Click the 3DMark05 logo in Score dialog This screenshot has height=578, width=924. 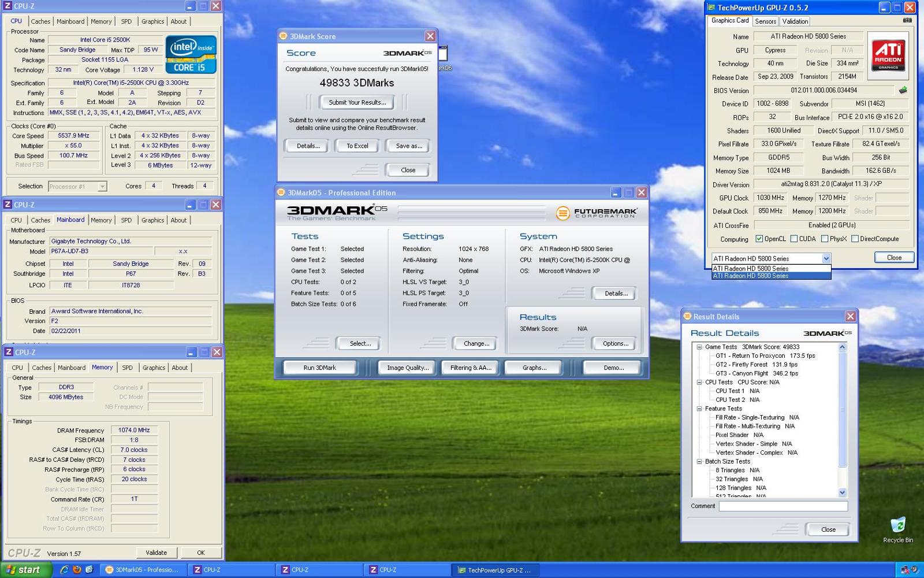[x=407, y=53]
